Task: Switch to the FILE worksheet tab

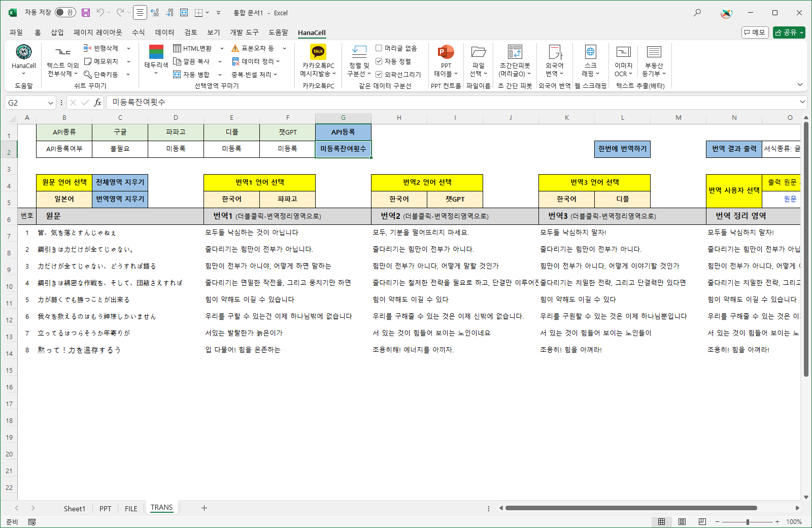Action: (x=131, y=509)
